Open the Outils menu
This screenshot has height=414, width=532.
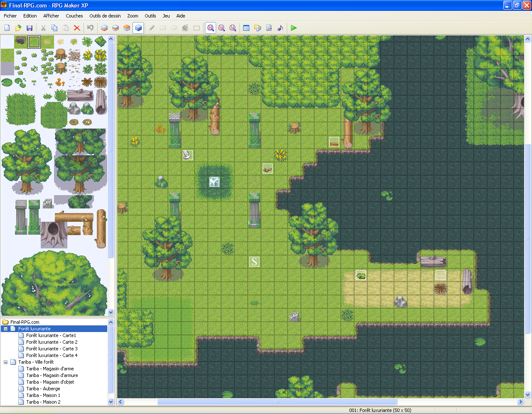(150, 16)
